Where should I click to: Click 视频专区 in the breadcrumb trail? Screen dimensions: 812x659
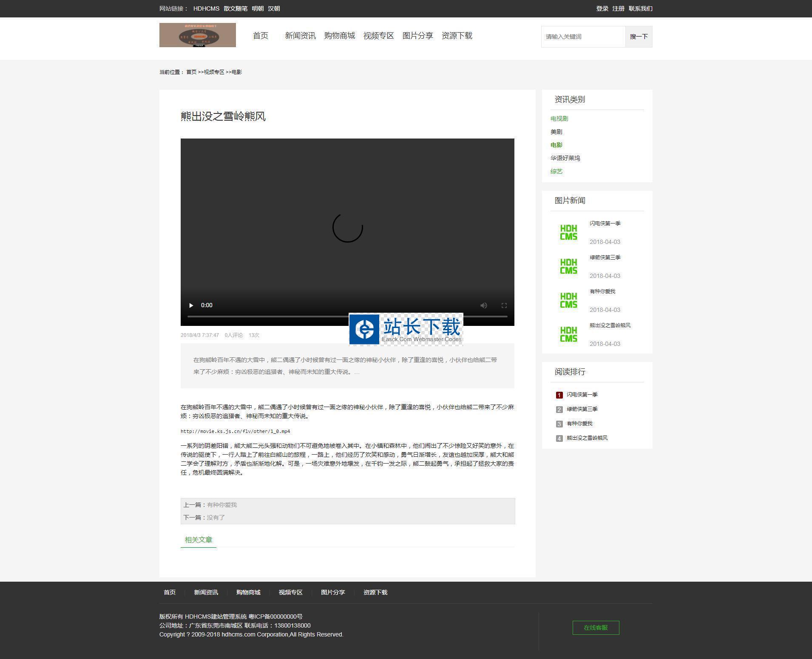point(214,72)
